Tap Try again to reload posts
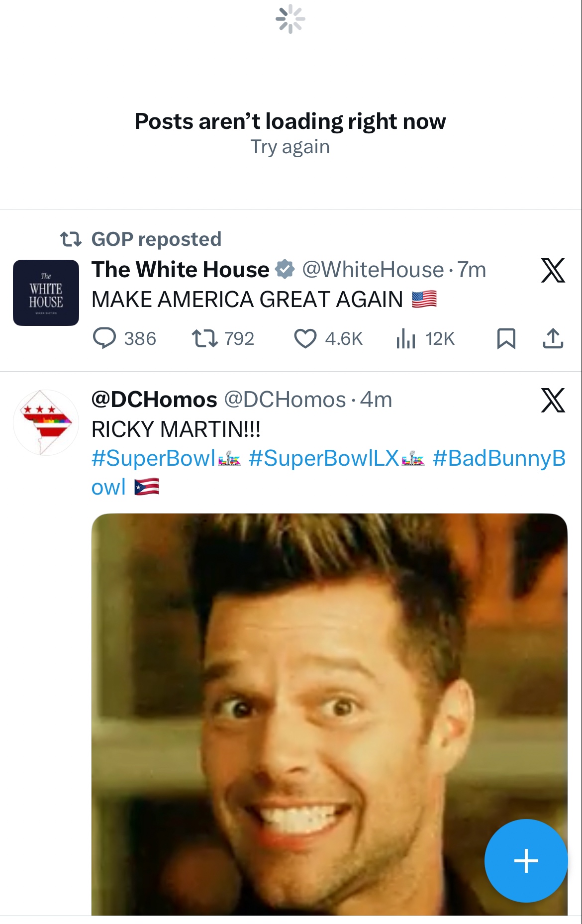 pos(290,147)
